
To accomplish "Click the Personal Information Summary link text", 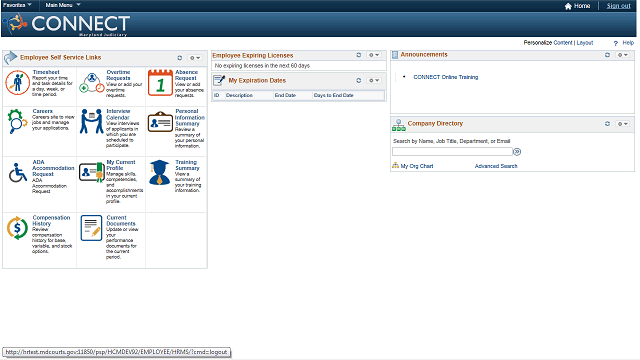I will [190, 117].
